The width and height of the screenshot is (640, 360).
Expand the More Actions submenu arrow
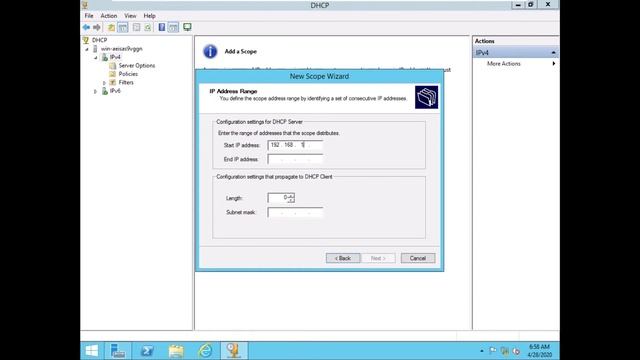[x=553, y=64]
